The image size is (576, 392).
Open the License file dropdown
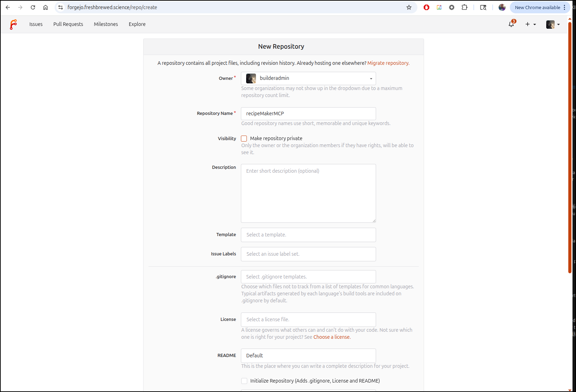pyautogui.click(x=308, y=319)
